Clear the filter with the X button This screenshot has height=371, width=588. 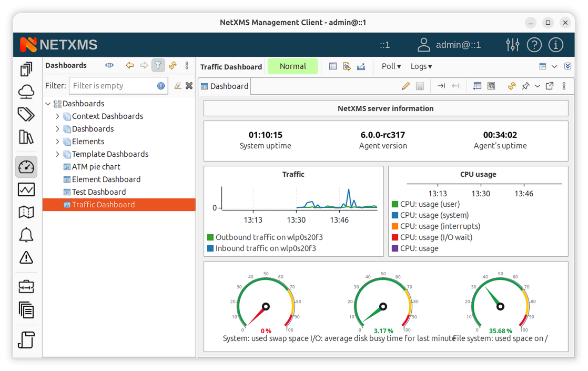coord(189,85)
